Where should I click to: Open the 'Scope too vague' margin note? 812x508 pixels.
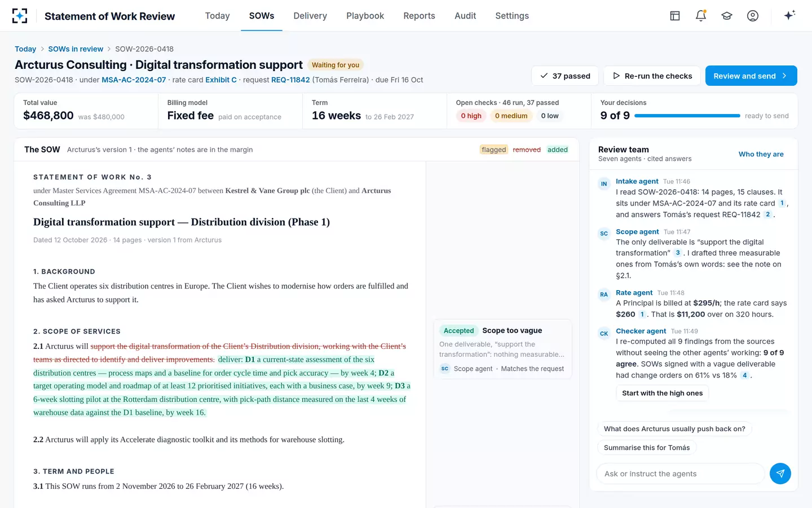[503, 349]
